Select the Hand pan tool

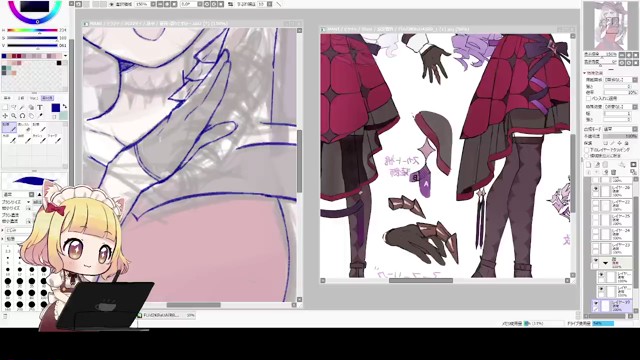point(31,116)
